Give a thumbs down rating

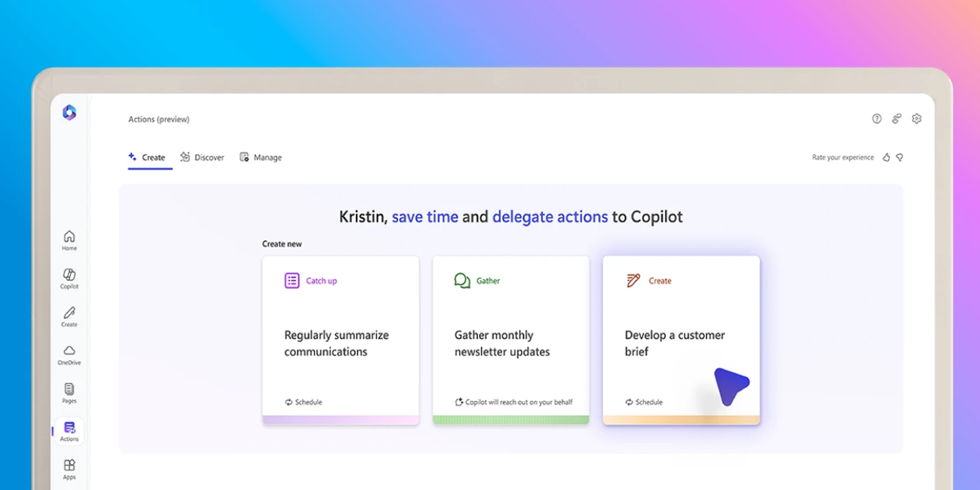[900, 157]
